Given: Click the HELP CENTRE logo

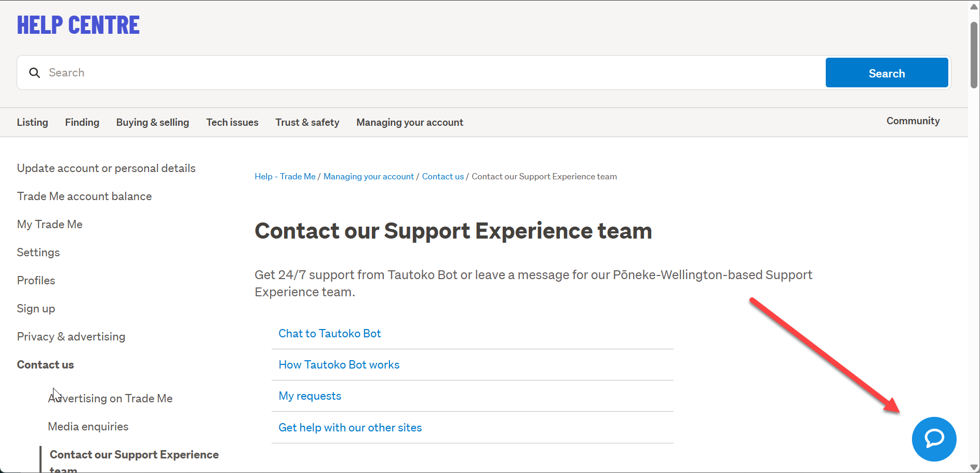Looking at the screenshot, I should pyautogui.click(x=78, y=25).
